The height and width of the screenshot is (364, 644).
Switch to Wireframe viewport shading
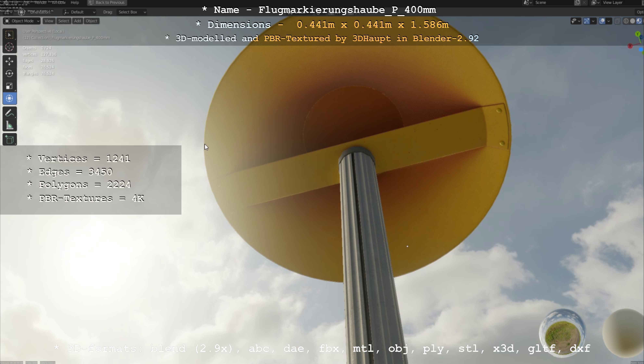[626, 21]
